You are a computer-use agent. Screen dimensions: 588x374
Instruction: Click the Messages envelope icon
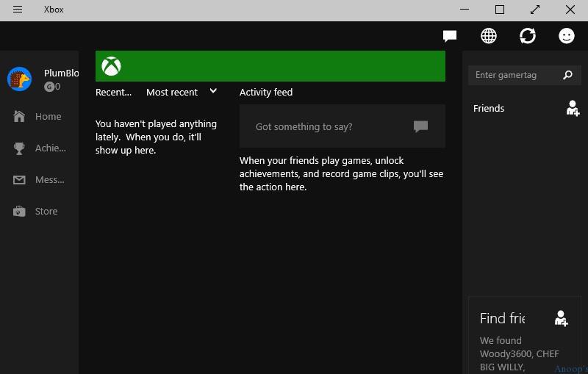click(19, 180)
